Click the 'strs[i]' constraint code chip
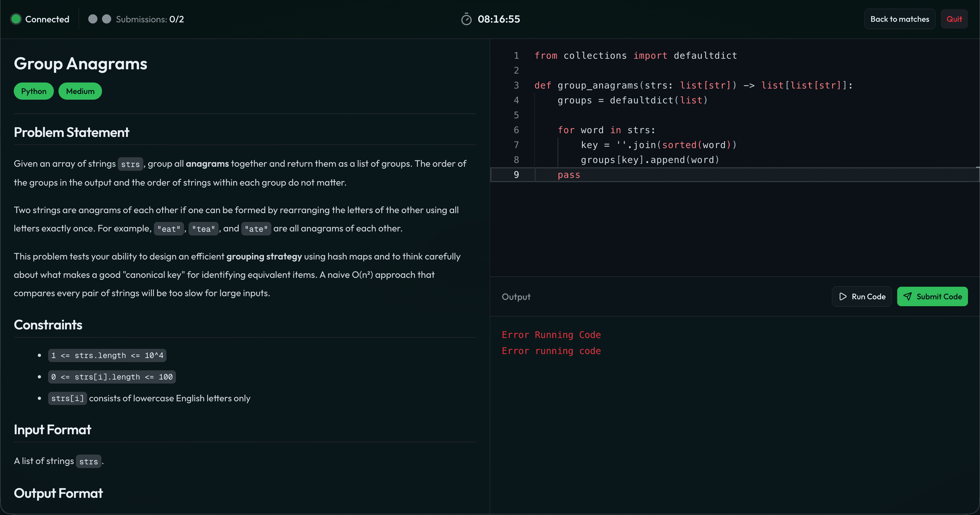980x515 pixels. 67,399
